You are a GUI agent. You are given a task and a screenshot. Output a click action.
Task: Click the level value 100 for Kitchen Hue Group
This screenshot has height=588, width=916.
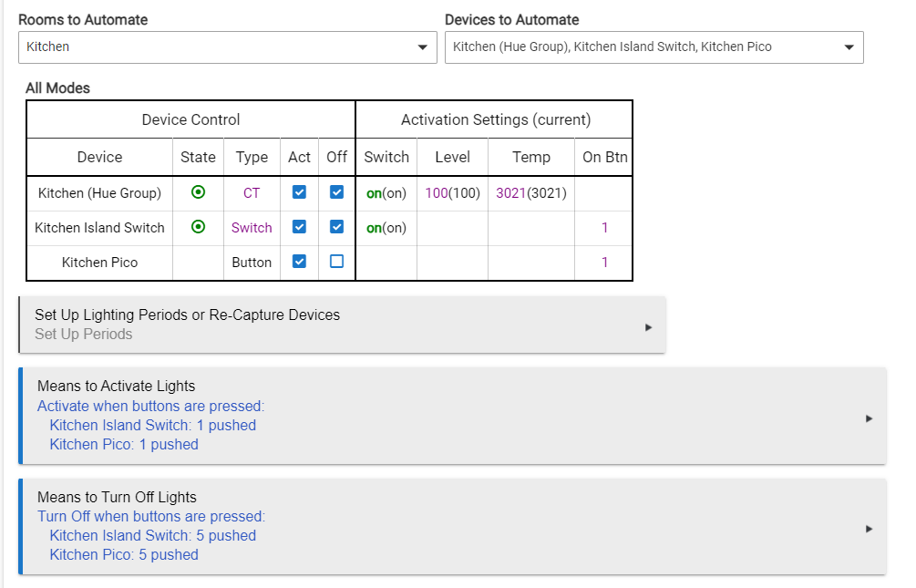[437, 193]
